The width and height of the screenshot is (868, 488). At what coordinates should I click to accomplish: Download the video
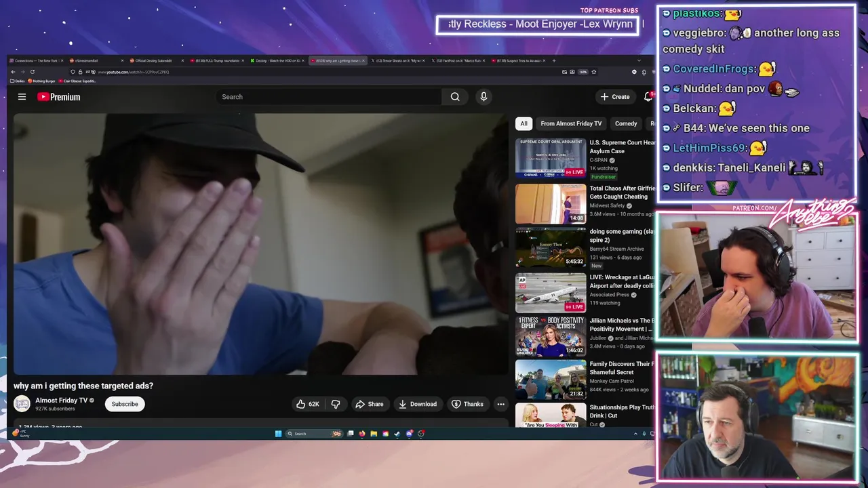coord(418,404)
